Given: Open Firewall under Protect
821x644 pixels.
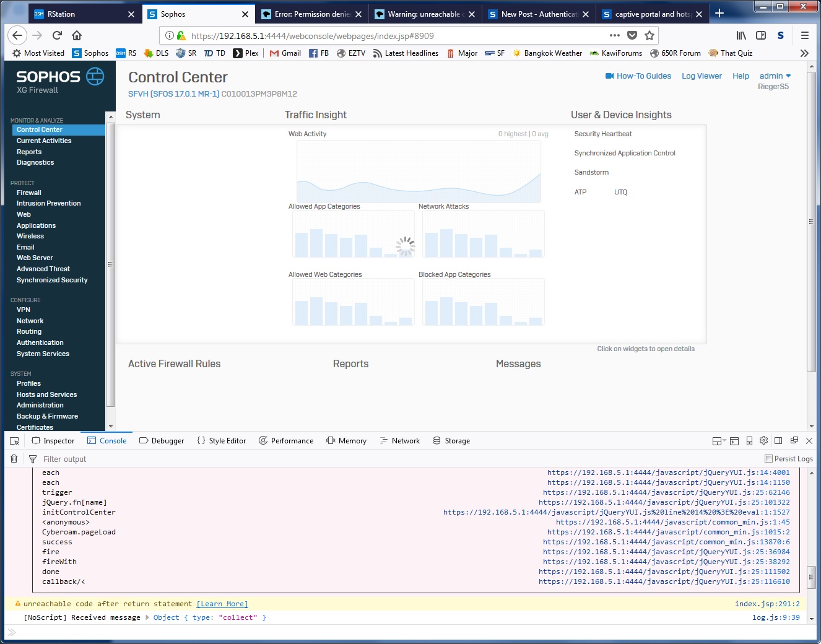Looking at the screenshot, I should coord(29,193).
